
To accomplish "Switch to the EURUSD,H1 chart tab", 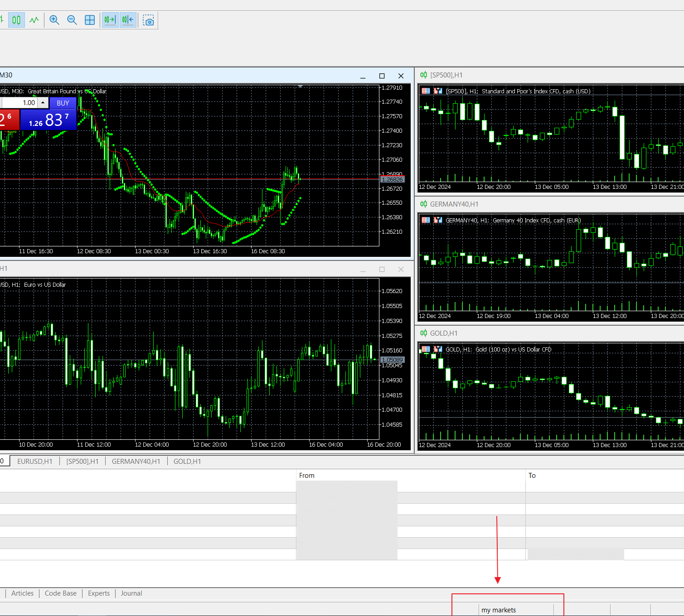I will 35,461.
